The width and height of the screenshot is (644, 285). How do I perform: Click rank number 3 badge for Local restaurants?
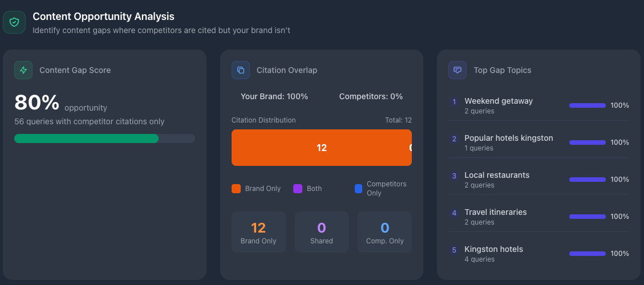point(454,176)
